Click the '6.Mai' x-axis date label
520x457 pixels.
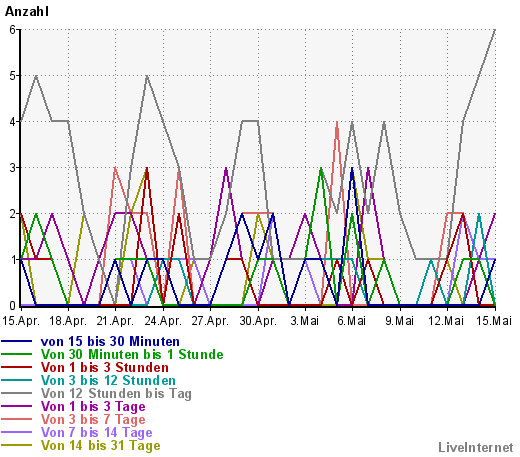point(352,321)
